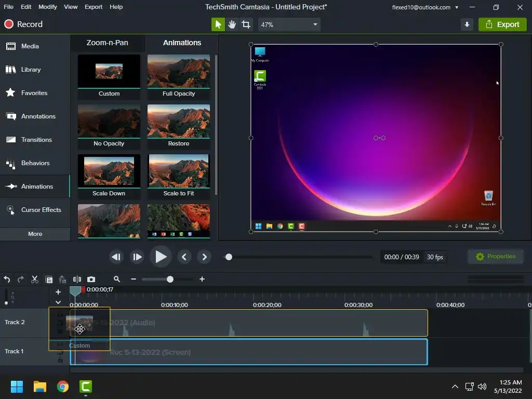Add a new track with plus button
The image size is (532, 399).
(x=58, y=292)
